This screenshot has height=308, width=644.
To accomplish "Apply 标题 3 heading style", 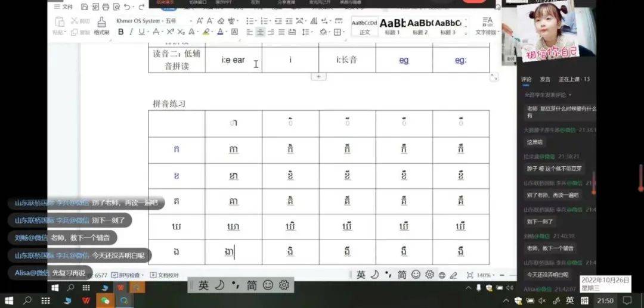I will click(448, 27).
